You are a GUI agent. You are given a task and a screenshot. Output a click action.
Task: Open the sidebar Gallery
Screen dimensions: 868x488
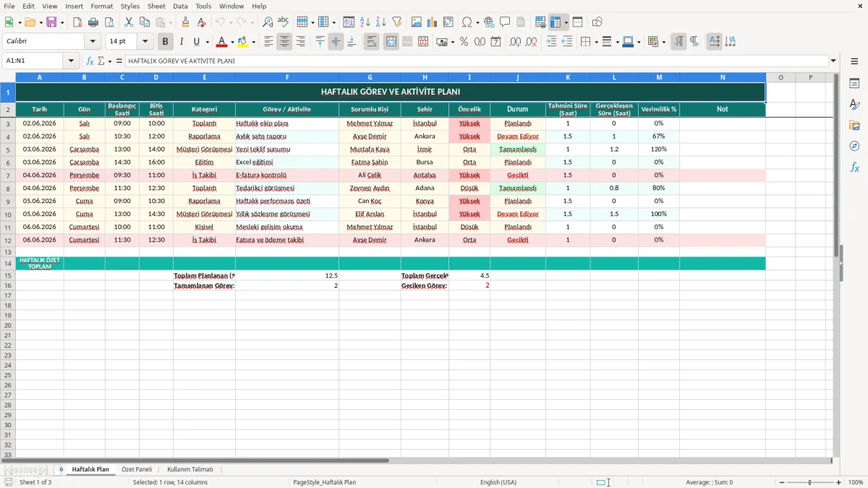(854, 126)
